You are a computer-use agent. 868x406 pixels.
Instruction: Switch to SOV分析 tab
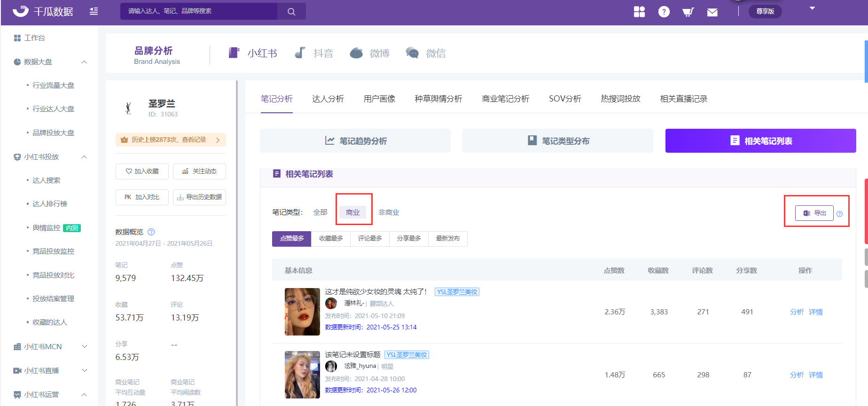pos(565,99)
